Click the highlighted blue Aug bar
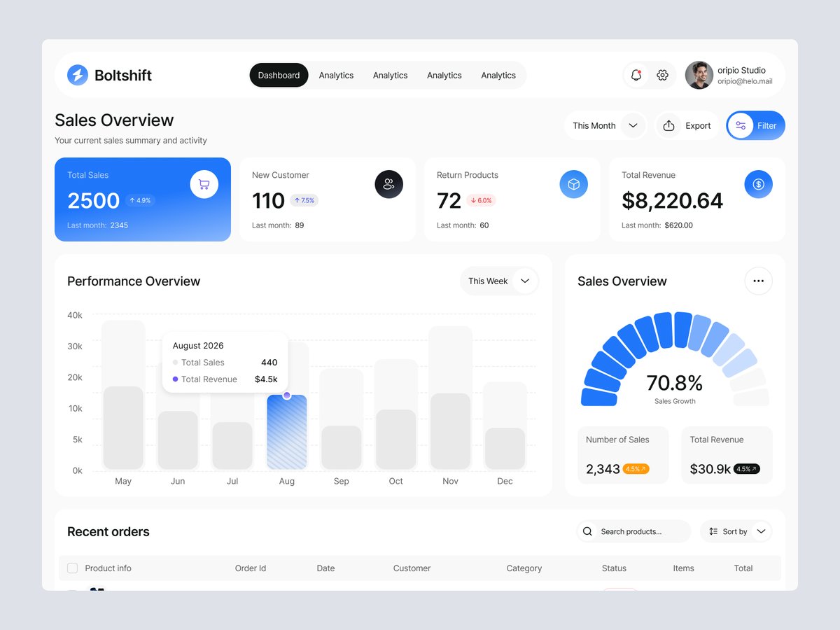The height and width of the screenshot is (630, 840). [x=287, y=432]
